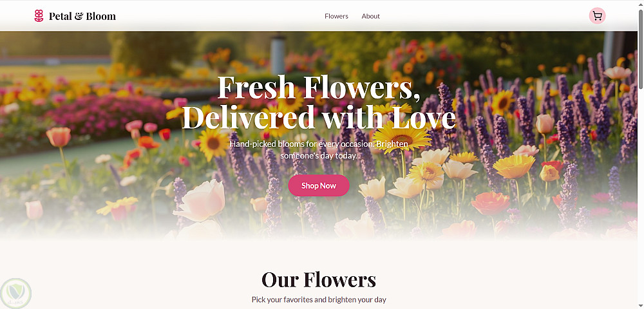Image resolution: width=644 pixels, height=309 pixels.
Task: Open the About page
Action: [x=370, y=16]
